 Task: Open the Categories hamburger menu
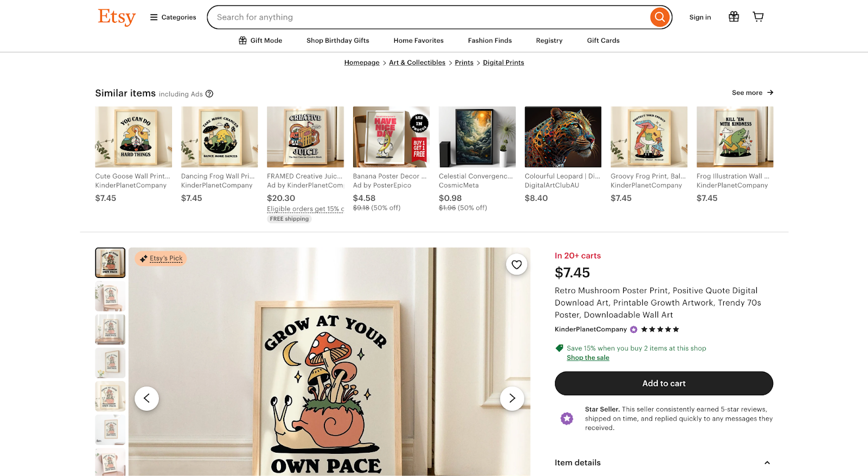click(173, 17)
